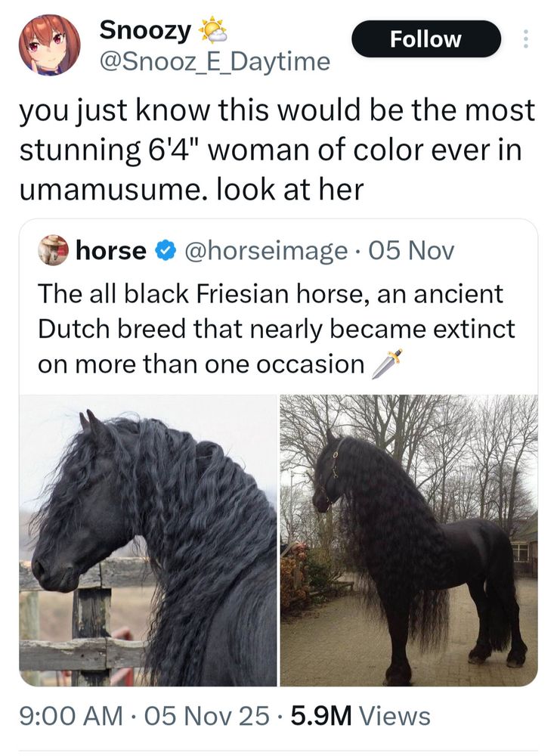This screenshot has height=756, width=557.
Task: Open Snoozy's profile avatar
Action: [x=50, y=45]
